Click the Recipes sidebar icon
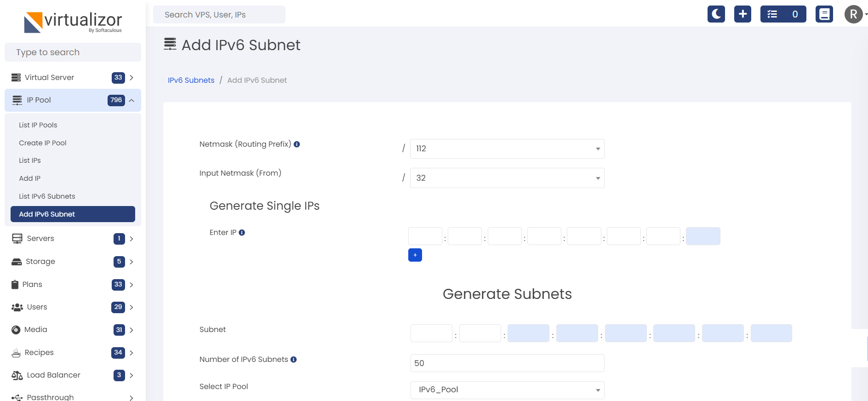This screenshot has width=868, height=401. click(x=16, y=353)
